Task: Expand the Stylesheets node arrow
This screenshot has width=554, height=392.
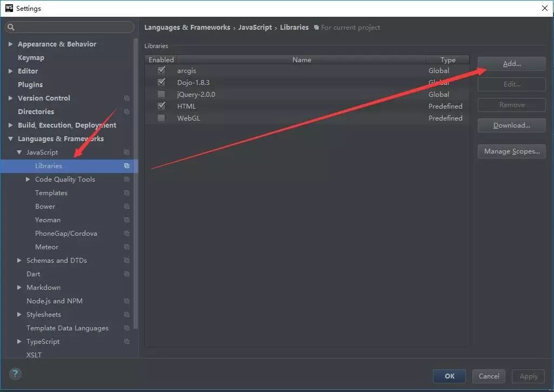Action: pyautogui.click(x=19, y=315)
